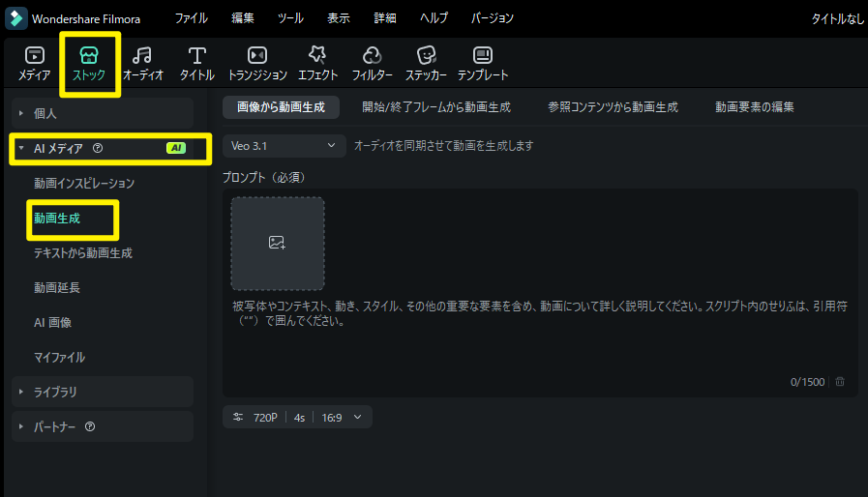Select テキストから動画生成 in sidebar

pyautogui.click(x=83, y=253)
